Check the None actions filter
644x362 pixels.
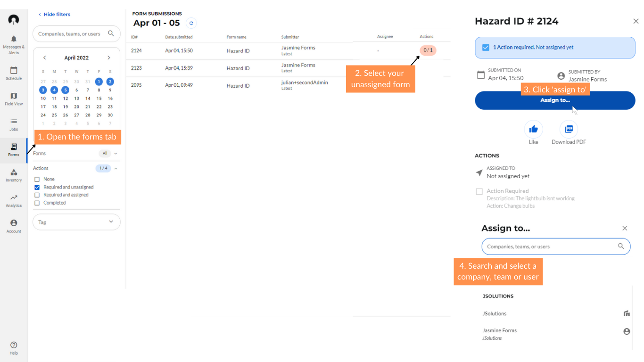pyautogui.click(x=37, y=179)
